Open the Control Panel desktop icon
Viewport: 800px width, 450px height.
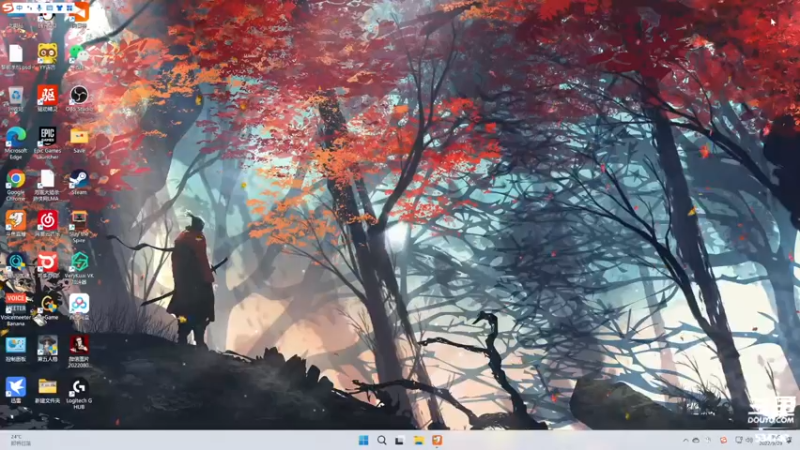click(x=15, y=347)
